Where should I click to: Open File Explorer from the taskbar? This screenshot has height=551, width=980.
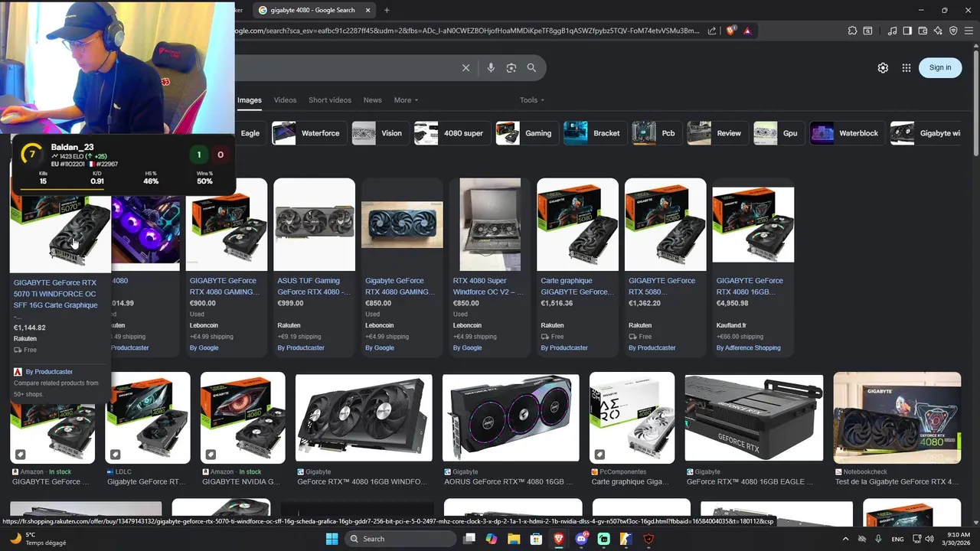514,539
